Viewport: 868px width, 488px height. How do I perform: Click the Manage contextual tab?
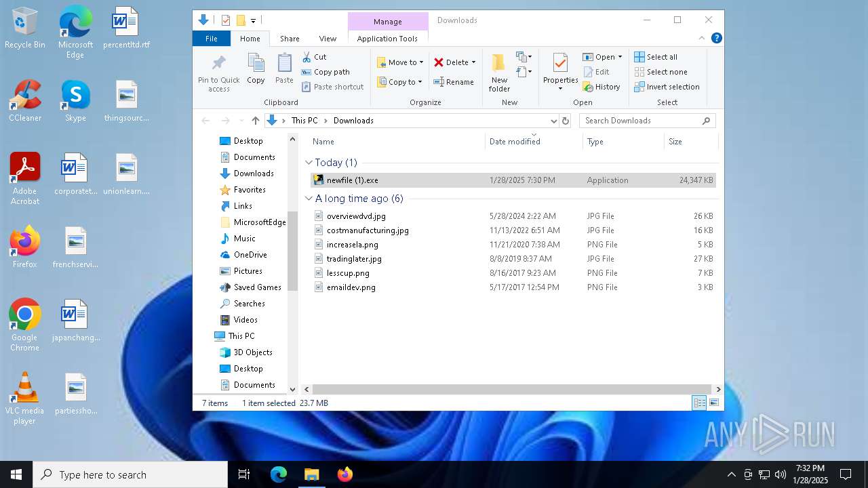tap(388, 22)
